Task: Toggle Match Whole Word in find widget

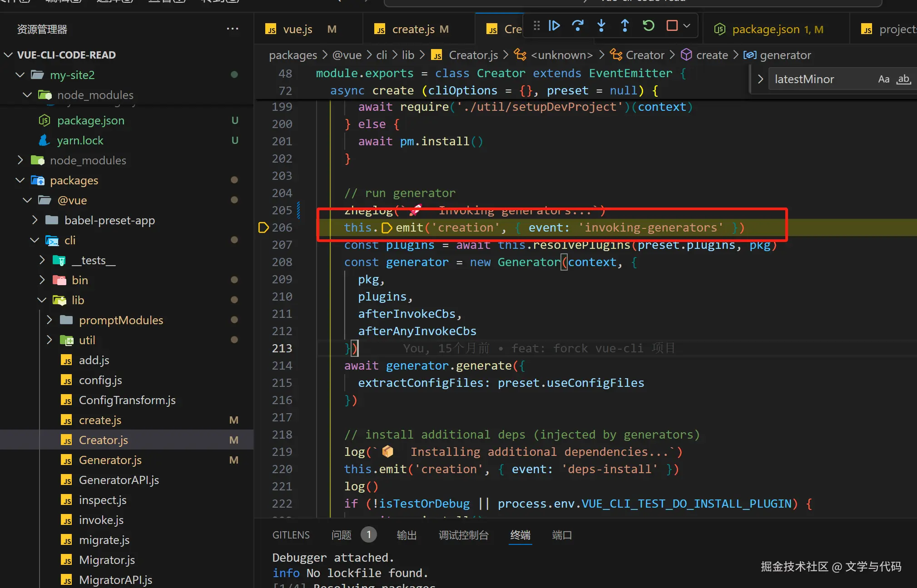Action: point(903,79)
